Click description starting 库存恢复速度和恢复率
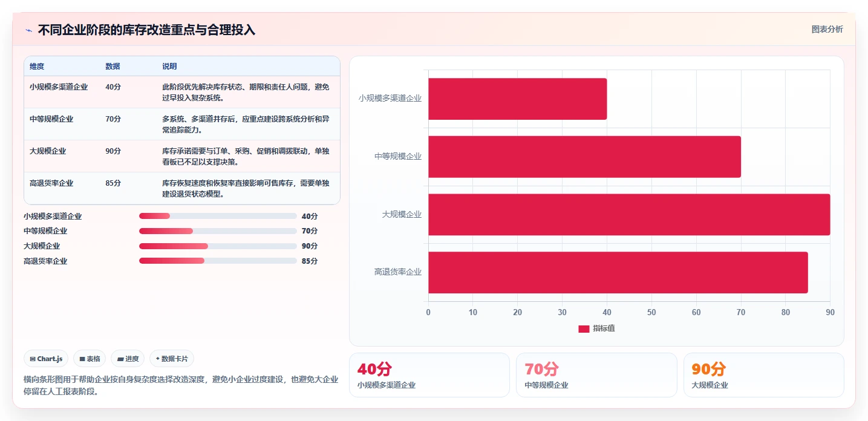 (x=246, y=189)
